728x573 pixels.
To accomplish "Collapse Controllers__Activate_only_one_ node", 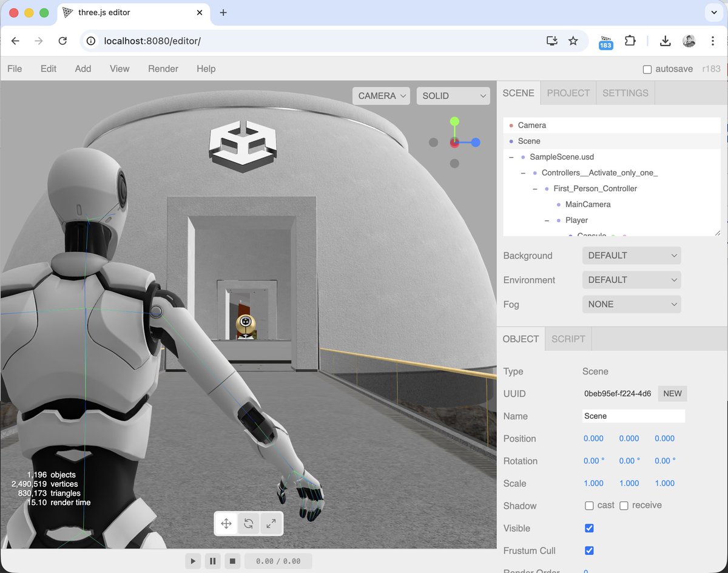I will [x=524, y=172].
